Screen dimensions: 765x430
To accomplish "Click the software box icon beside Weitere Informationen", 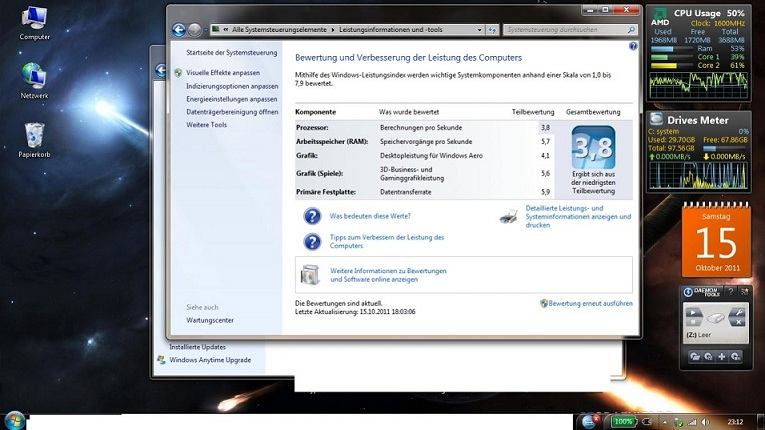I will 310,275.
